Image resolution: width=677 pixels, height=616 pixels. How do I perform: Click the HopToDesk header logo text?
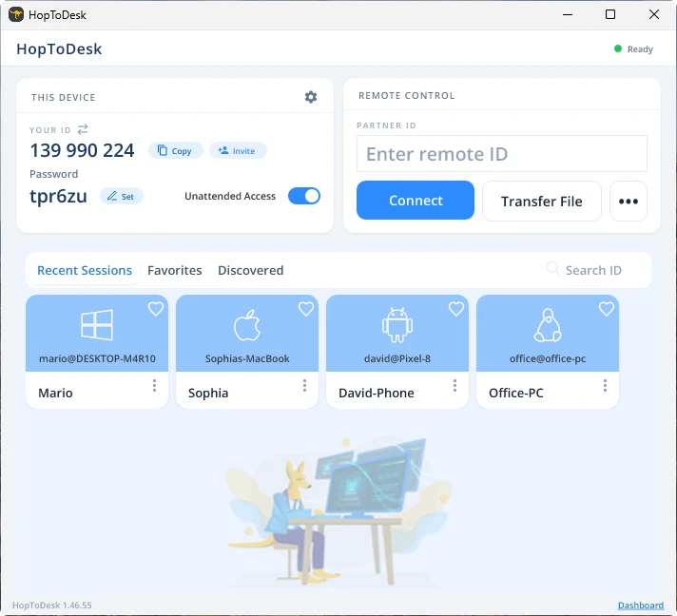[59, 48]
